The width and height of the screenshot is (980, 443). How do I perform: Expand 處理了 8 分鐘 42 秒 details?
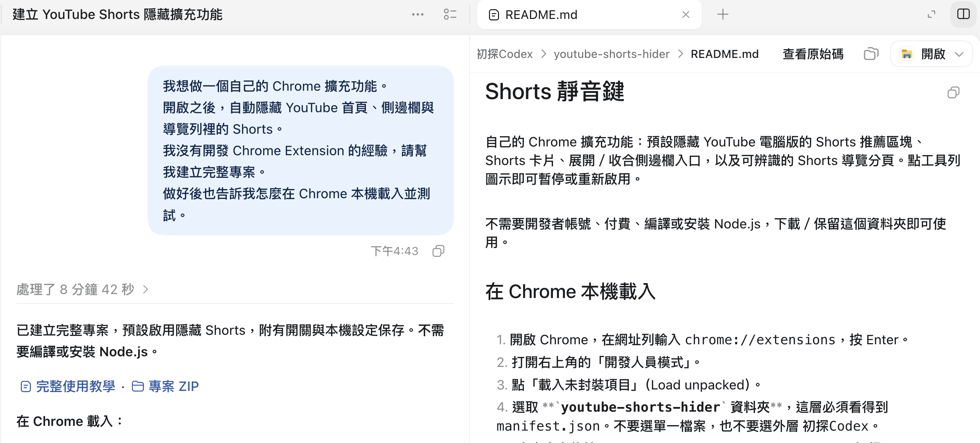tap(83, 289)
